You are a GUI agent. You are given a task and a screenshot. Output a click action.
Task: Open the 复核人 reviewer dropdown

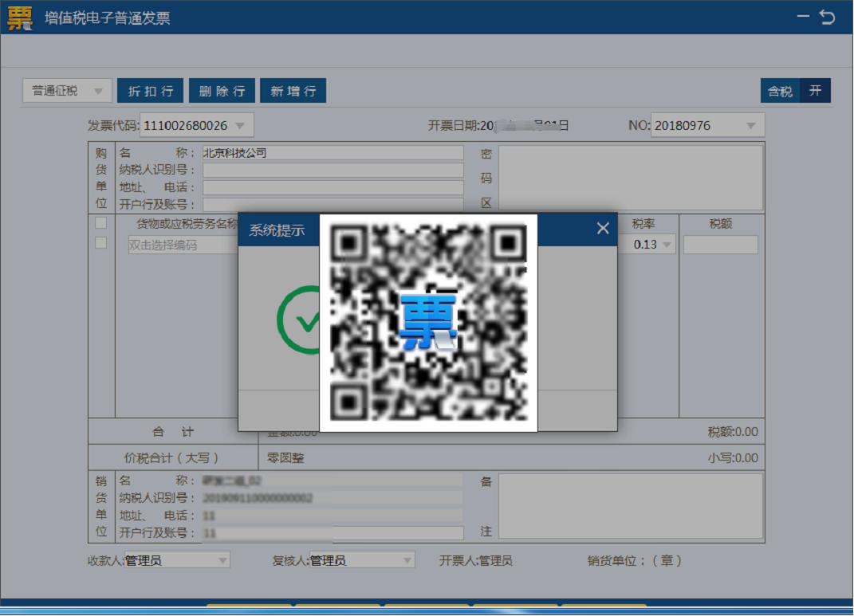click(407, 559)
